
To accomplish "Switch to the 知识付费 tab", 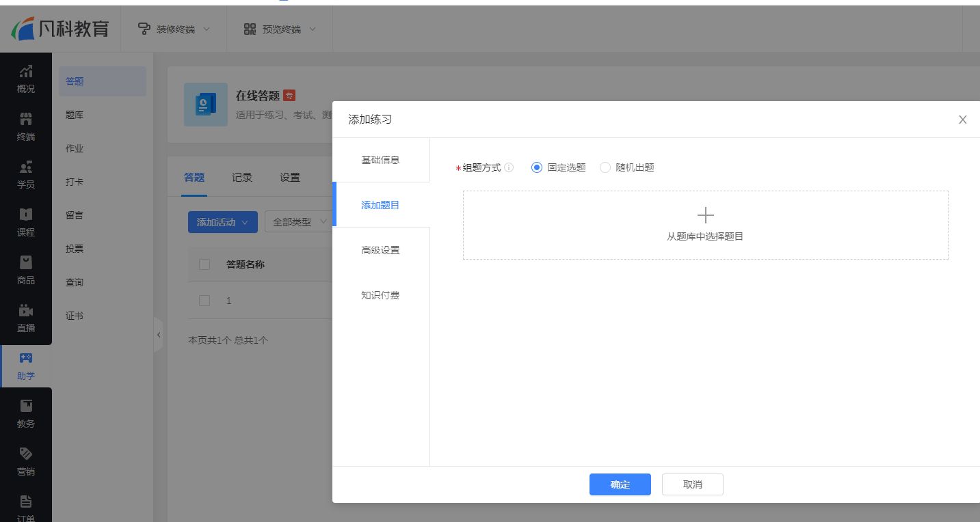I will click(381, 295).
